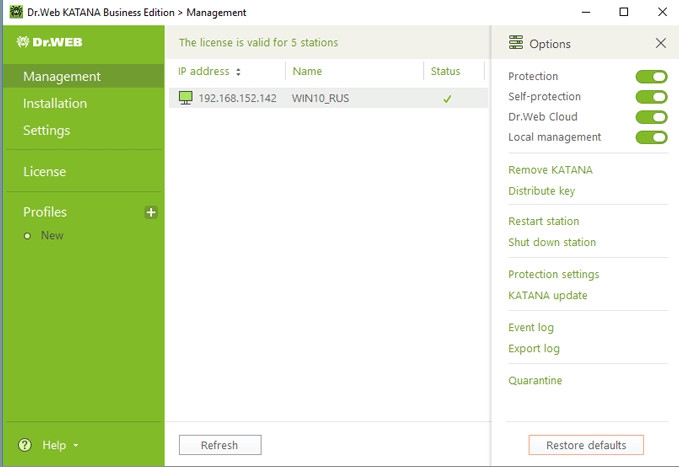Screen dimensions: 679x467
Task: Click the Dr.Web Cloud label text
Action: [543, 117]
